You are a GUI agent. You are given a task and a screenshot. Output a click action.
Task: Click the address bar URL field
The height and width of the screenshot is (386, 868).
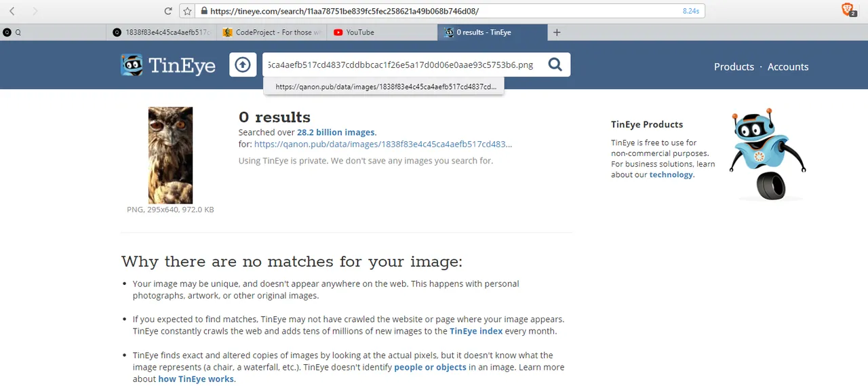point(450,11)
